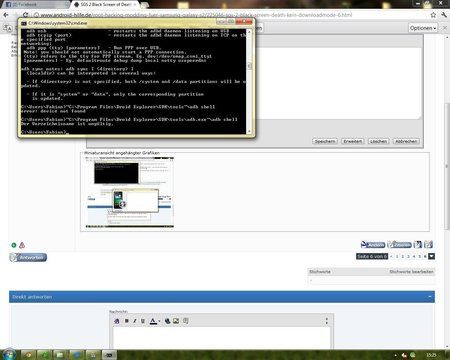This screenshot has height=360, width=450.
Task: Open the Chrome wrench settings menu
Action: tap(444, 15)
